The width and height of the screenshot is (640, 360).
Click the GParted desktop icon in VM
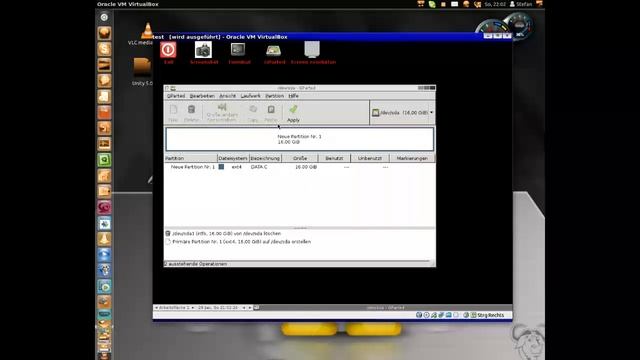tap(274, 54)
